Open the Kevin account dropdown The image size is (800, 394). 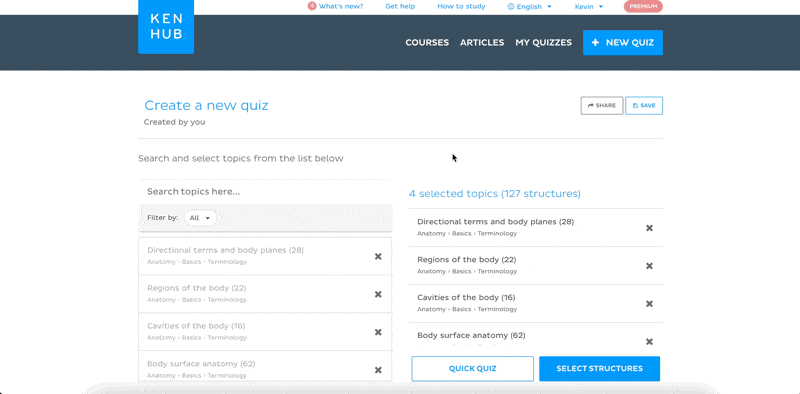pyautogui.click(x=589, y=7)
